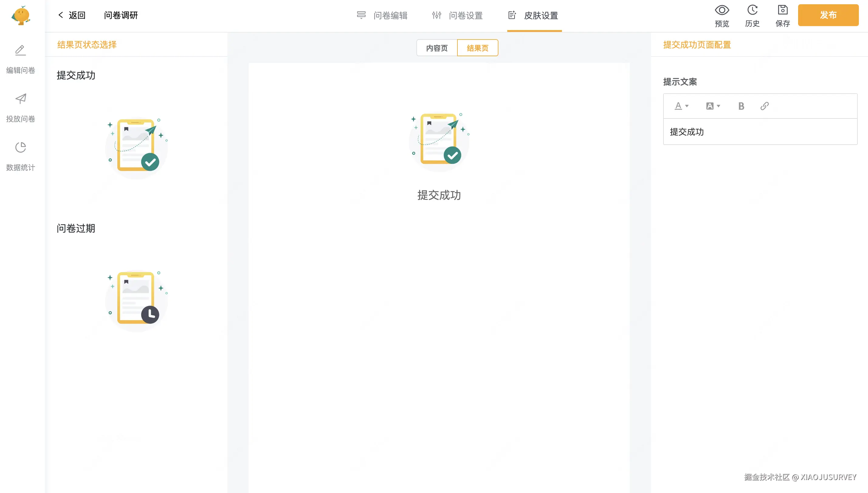The width and height of the screenshot is (868, 493).
Task: Click the 保存 disk icon
Action: tap(782, 10)
